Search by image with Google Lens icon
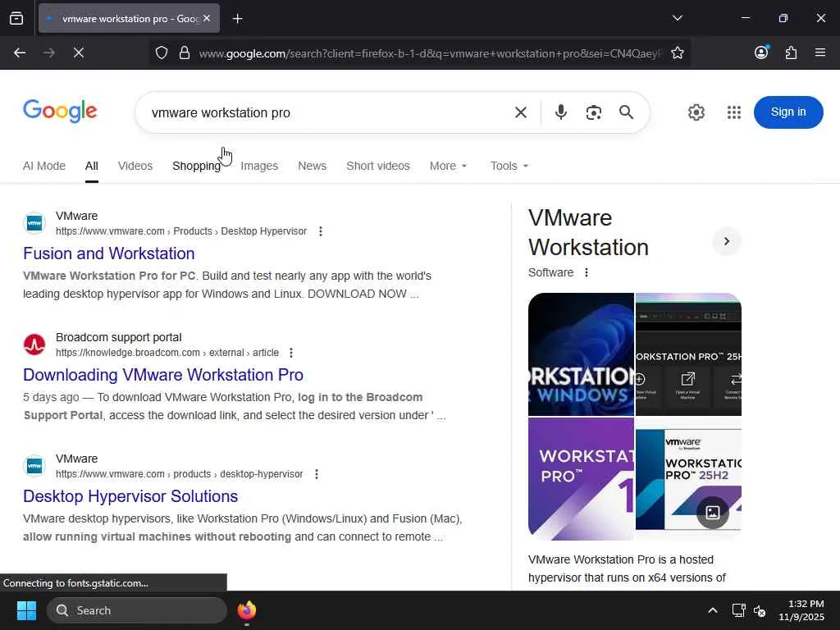The width and height of the screenshot is (840, 630). click(x=594, y=112)
